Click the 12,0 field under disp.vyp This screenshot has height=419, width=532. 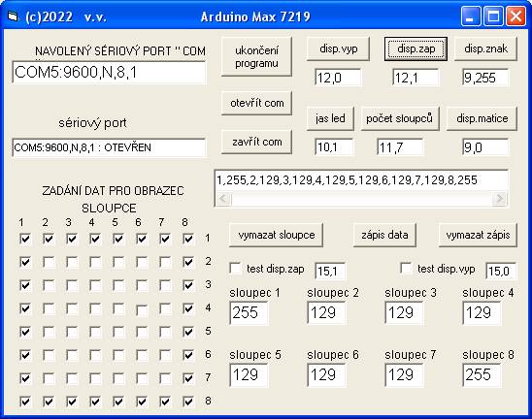[338, 78]
